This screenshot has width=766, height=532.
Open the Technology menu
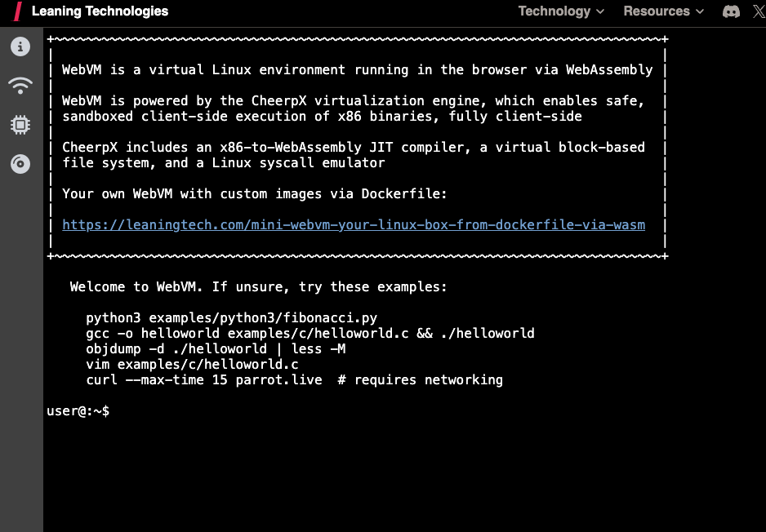(x=554, y=11)
